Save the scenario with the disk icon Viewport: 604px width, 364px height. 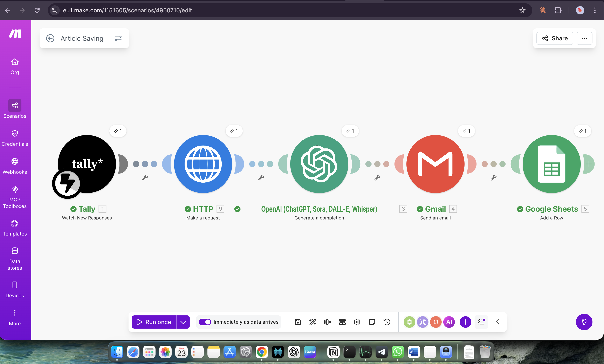pos(298,322)
